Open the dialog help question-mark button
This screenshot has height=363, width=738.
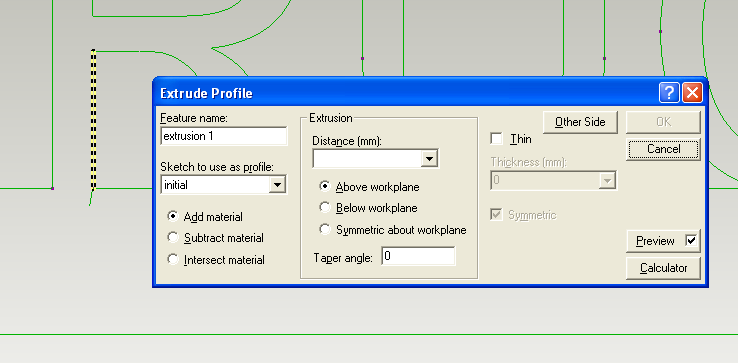coord(669,93)
